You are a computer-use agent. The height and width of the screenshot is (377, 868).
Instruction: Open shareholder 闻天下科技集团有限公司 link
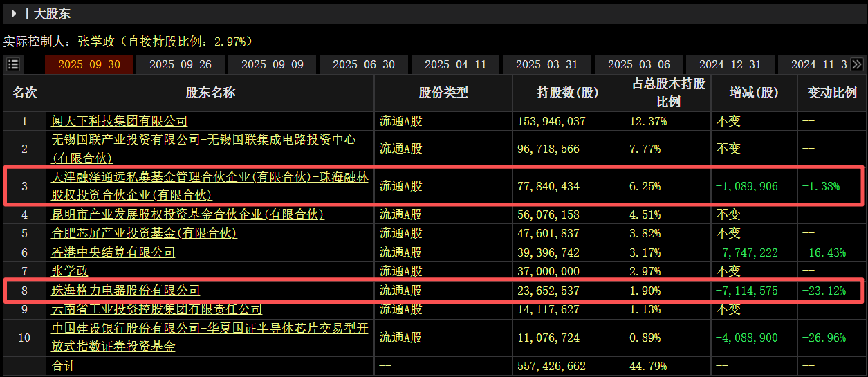point(120,121)
